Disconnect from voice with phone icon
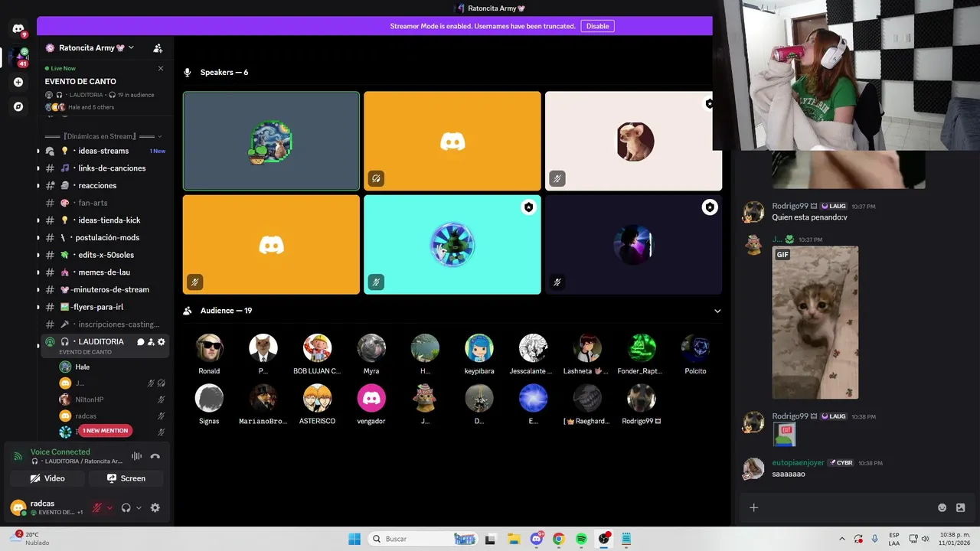This screenshot has width=980, height=551. (155, 456)
